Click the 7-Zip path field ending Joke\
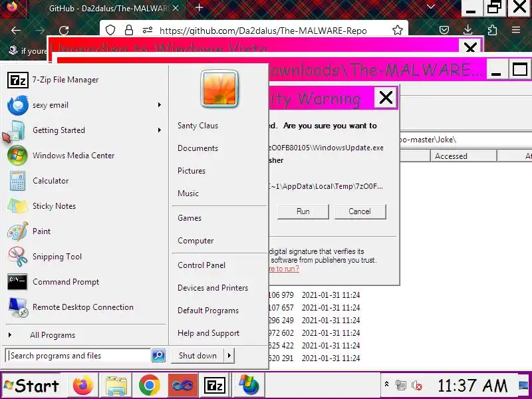 tap(465, 140)
